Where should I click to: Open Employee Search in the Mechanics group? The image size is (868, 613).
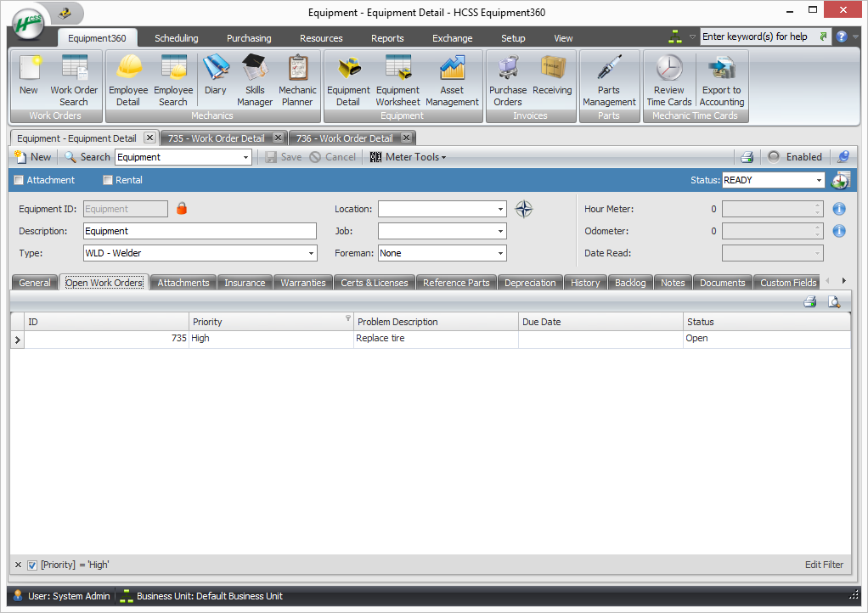pyautogui.click(x=173, y=80)
